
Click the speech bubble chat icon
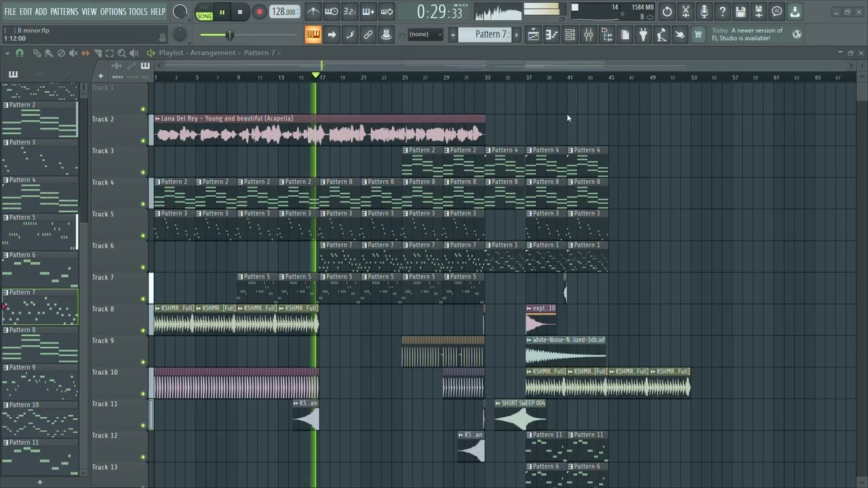click(x=777, y=12)
